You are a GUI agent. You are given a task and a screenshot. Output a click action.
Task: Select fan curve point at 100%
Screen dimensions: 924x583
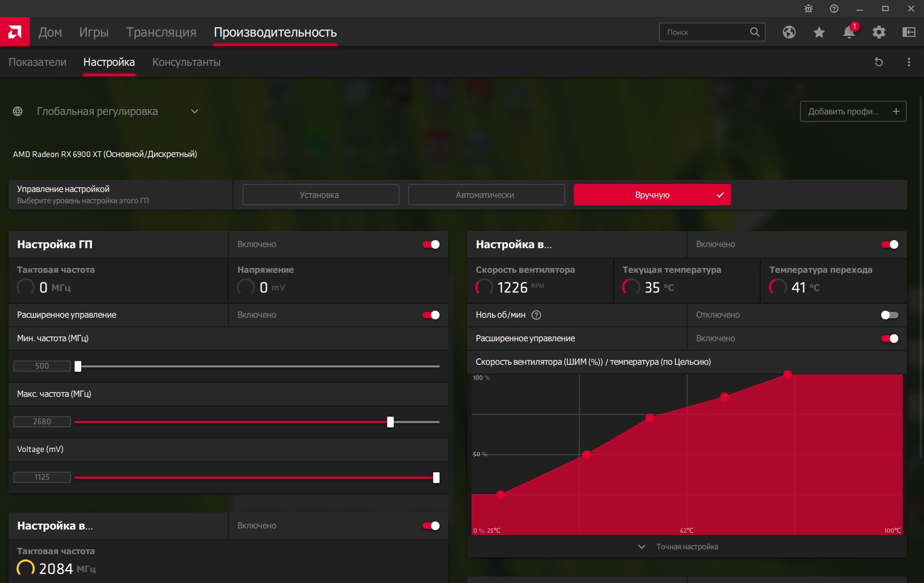pyautogui.click(x=788, y=374)
